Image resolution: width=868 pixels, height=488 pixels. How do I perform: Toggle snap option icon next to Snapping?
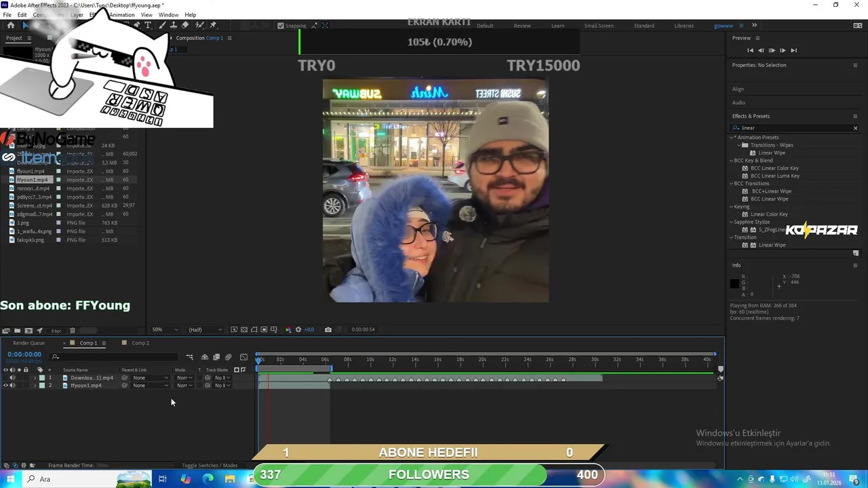tap(314, 26)
